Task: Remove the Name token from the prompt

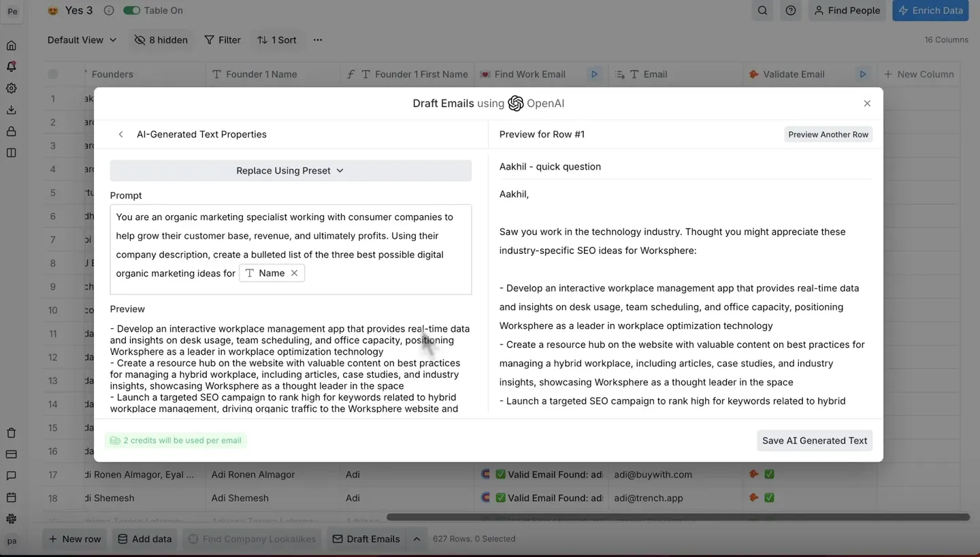Action: click(x=295, y=273)
